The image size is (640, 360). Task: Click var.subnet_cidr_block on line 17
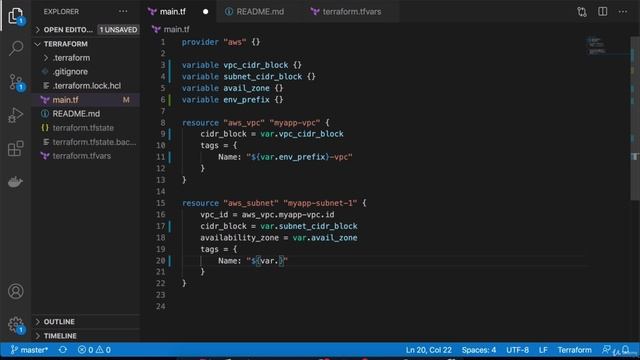309,226
